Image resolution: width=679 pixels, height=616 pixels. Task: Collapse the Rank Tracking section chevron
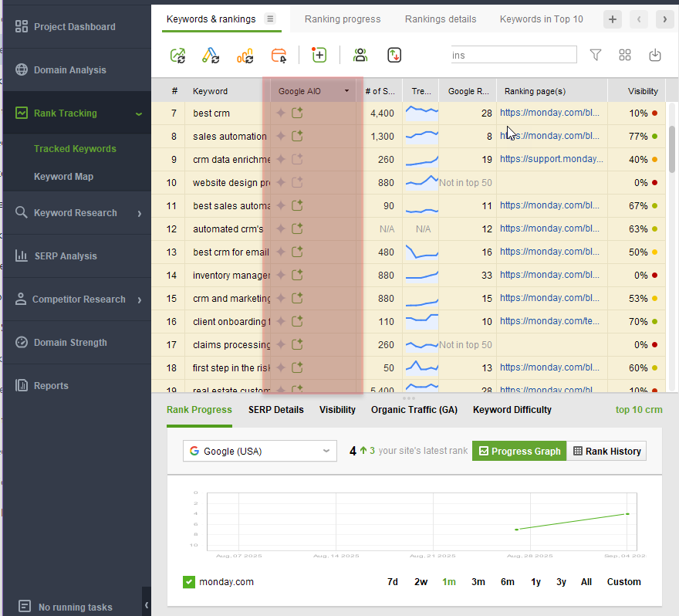click(x=139, y=113)
